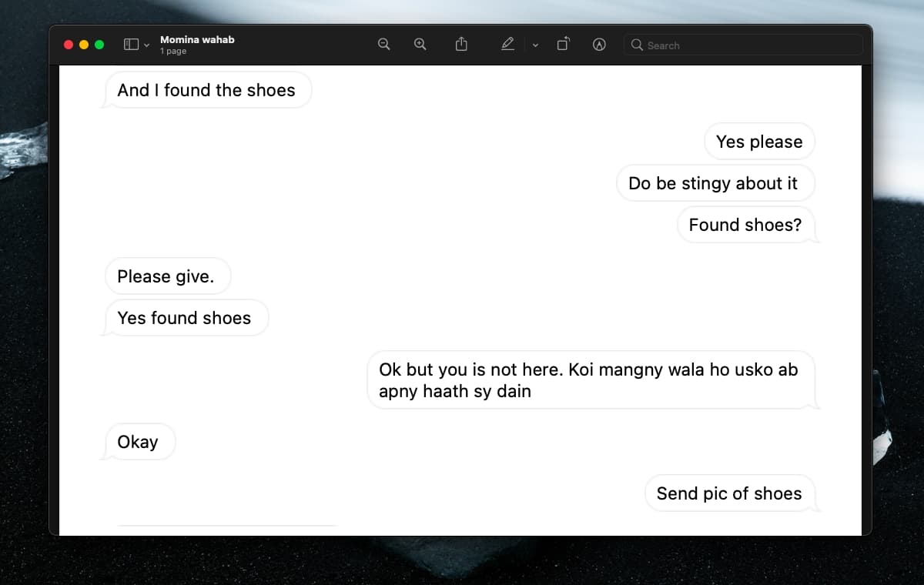This screenshot has height=585, width=924.
Task: Toggle the sidebar view icon
Action: pyautogui.click(x=131, y=45)
